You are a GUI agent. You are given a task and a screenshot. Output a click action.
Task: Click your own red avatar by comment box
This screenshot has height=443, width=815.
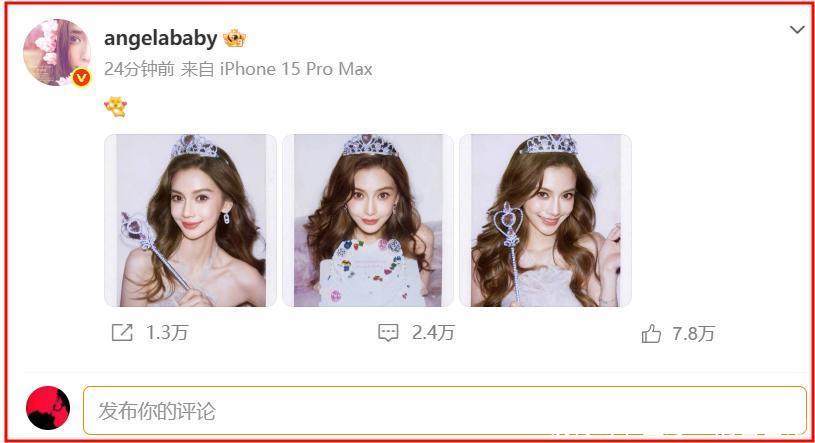pos(48,408)
